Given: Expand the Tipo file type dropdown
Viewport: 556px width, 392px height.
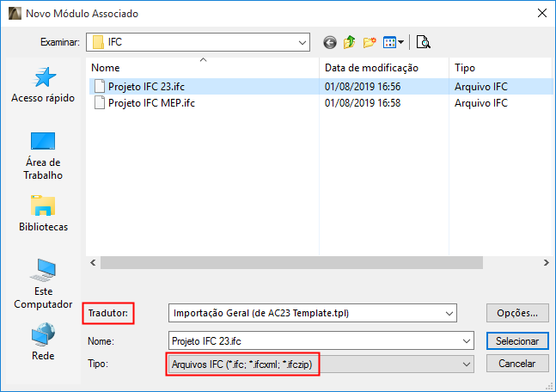Looking at the screenshot, I should coord(467,364).
